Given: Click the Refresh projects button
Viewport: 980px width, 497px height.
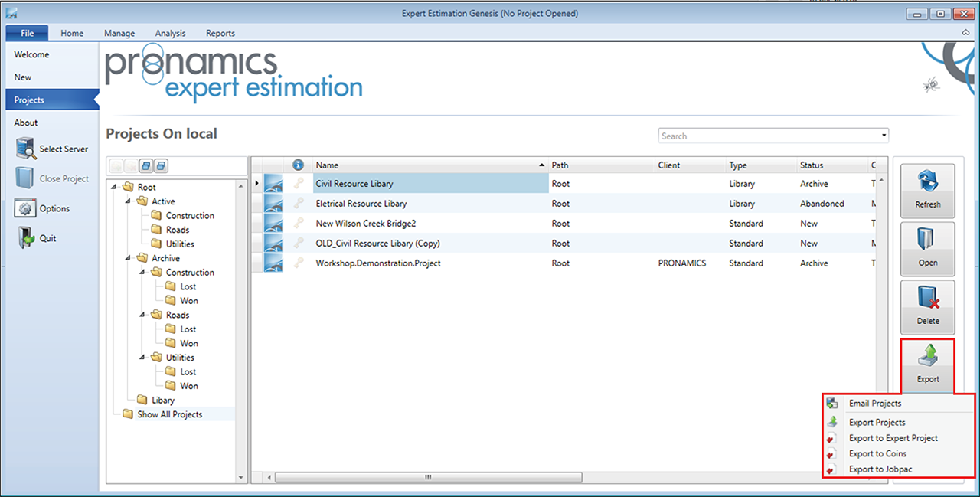Looking at the screenshot, I should click(x=927, y=190).
